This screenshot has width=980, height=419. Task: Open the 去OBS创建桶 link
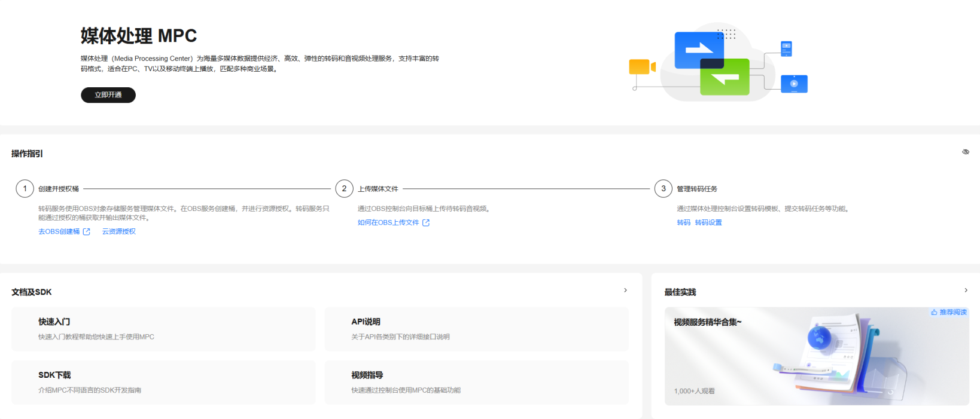click(59, 231)
